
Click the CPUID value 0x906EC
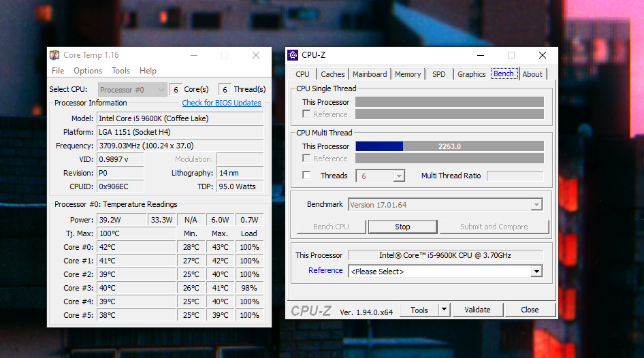120,186
